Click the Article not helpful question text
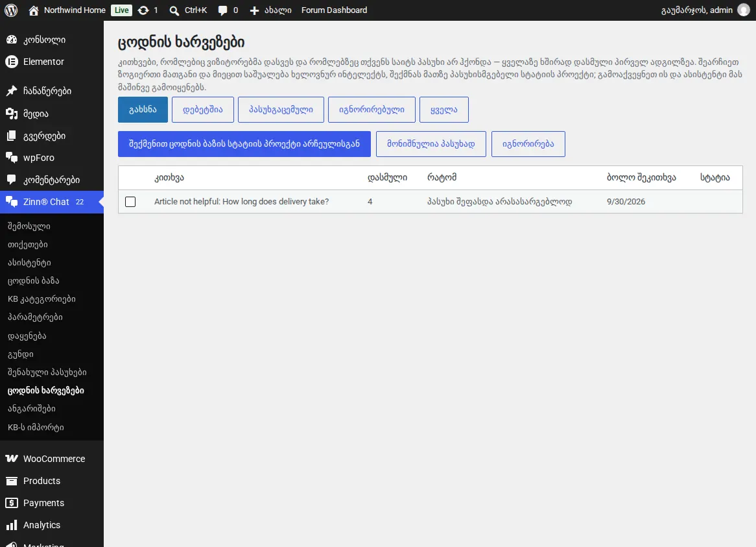 [242, 202]
